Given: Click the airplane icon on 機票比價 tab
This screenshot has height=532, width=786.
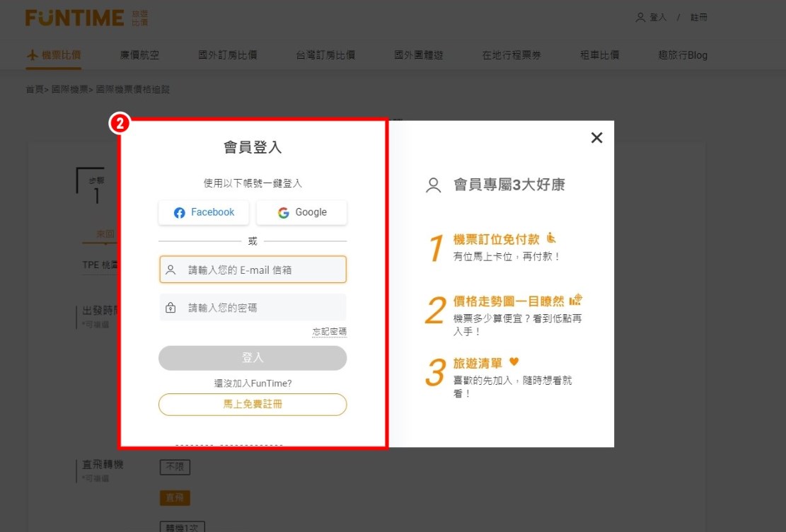Looking at the screenshot, I should (x=32, y=55).
